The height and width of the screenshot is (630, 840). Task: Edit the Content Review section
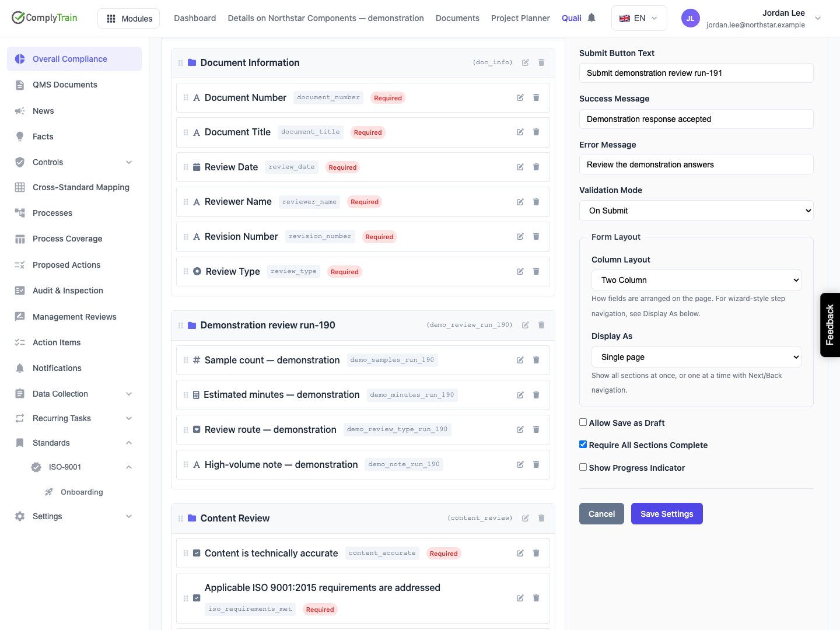[x=525, y=518]
